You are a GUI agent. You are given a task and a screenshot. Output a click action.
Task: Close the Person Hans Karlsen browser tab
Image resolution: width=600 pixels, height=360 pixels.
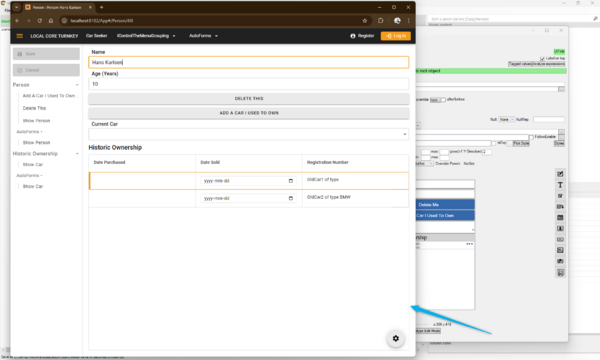[90, 7]
